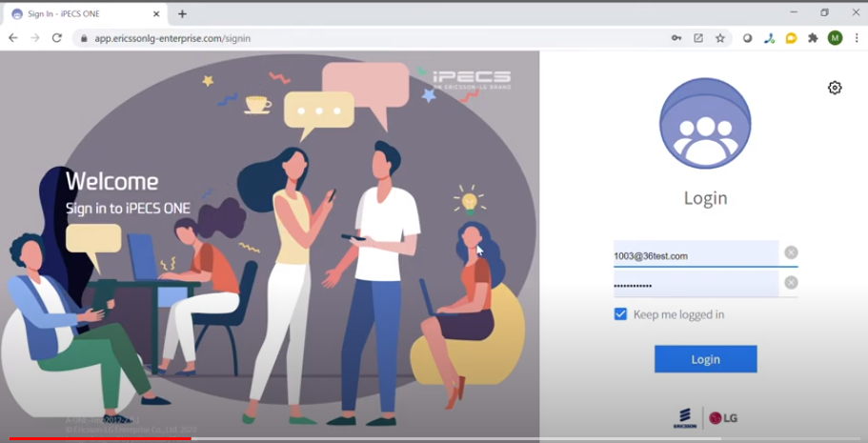Uncheck Keep me logged in

coord(620,314)
